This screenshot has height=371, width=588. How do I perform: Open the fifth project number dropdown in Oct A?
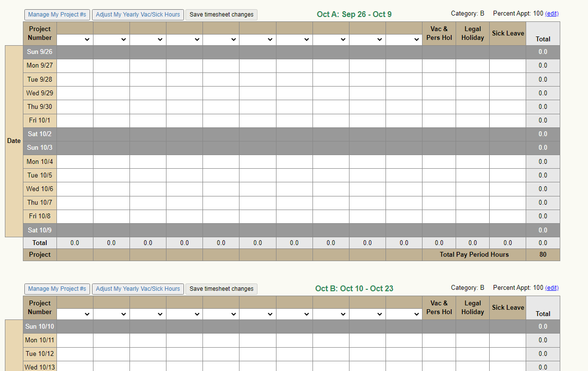[x=221, y=40]
